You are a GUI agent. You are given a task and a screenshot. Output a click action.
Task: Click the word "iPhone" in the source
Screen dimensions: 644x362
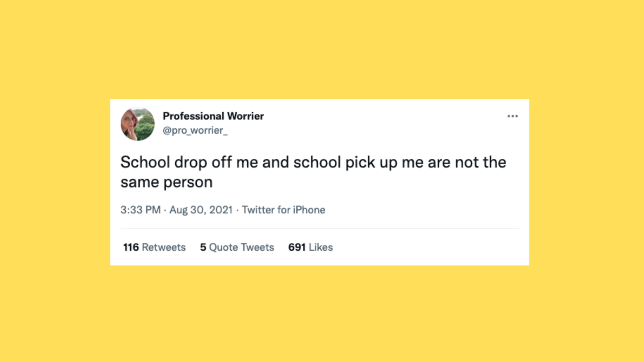(x=309, y=210)
